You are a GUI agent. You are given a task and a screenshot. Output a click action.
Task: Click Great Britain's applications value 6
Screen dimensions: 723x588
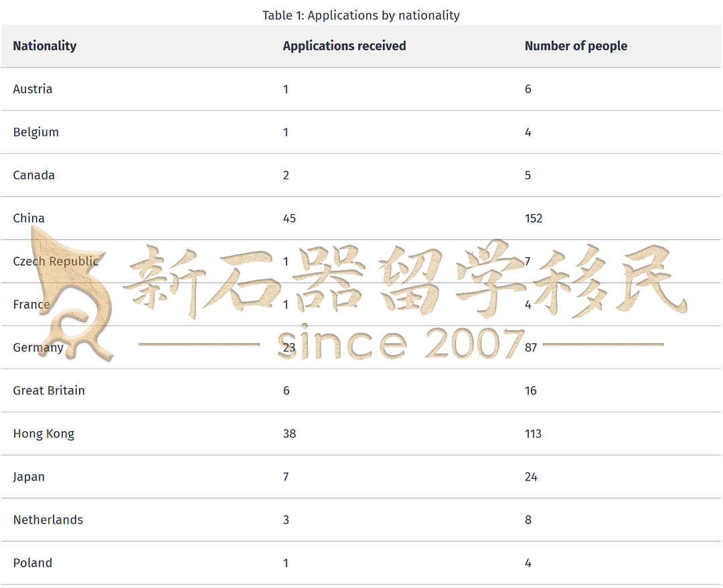287,390
